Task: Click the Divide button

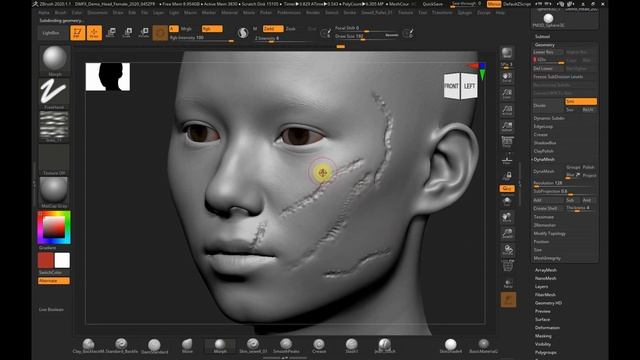Action: click(547, 106)
